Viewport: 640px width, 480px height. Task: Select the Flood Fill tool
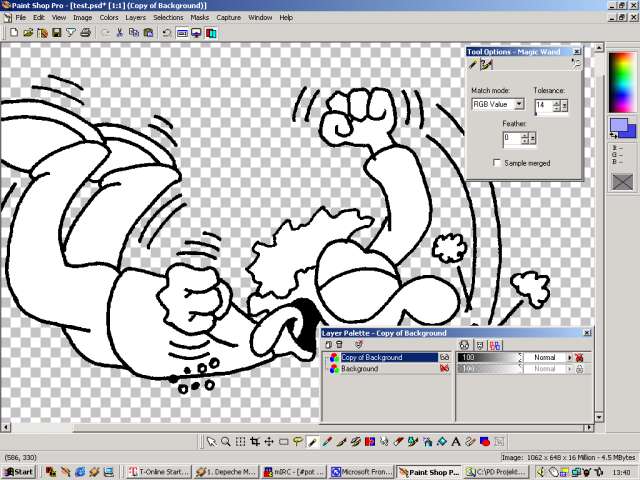442,442
